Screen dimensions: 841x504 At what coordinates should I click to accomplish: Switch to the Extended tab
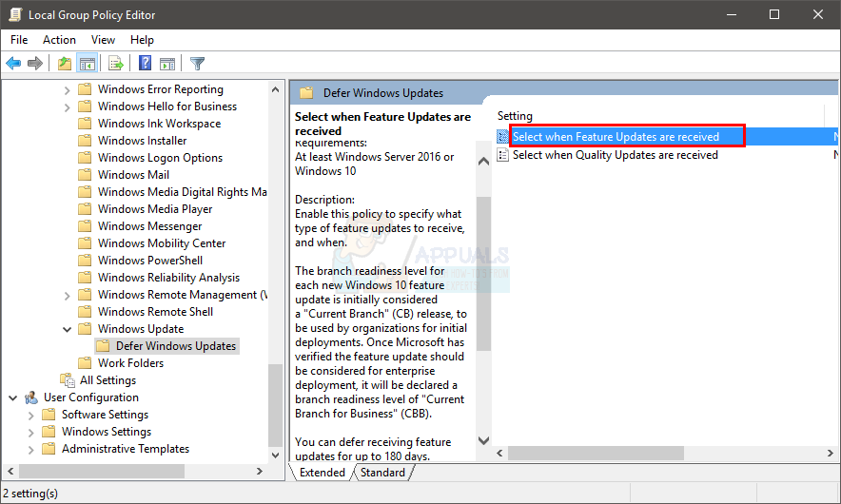click(x=323, y=473)
